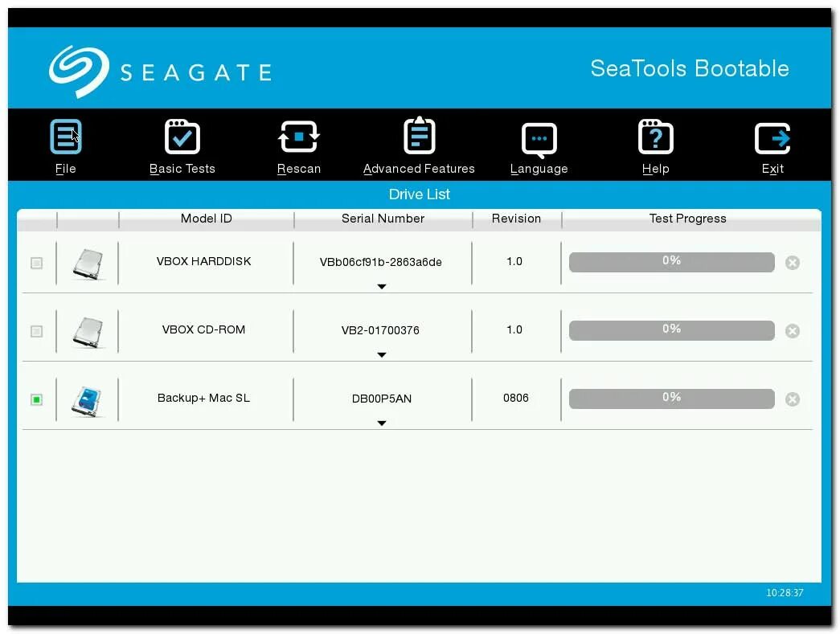Expand details under DB00P5AN serial

tap(382, 423)
